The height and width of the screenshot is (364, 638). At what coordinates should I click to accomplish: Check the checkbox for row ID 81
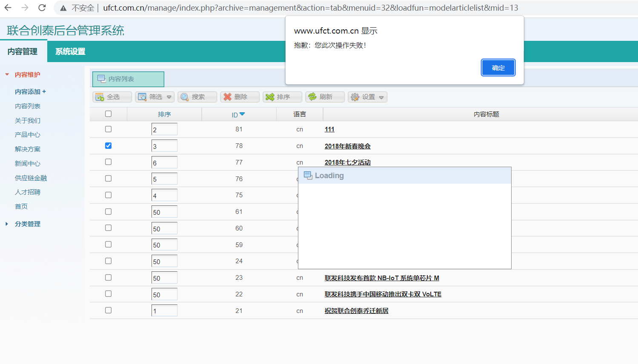[x=108, y=129]
